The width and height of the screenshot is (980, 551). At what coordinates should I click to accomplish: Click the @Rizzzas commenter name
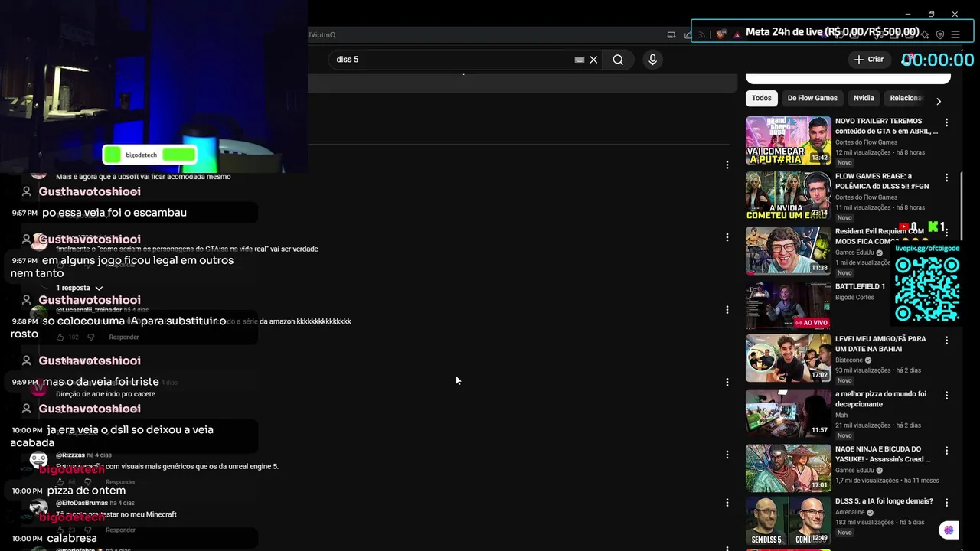(x=70, y=455)
